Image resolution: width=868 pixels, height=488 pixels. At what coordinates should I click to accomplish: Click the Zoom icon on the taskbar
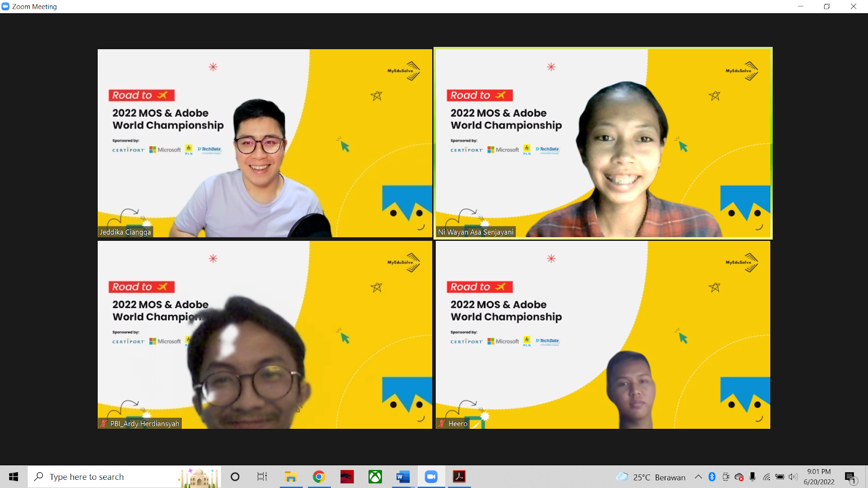point(431,477)
